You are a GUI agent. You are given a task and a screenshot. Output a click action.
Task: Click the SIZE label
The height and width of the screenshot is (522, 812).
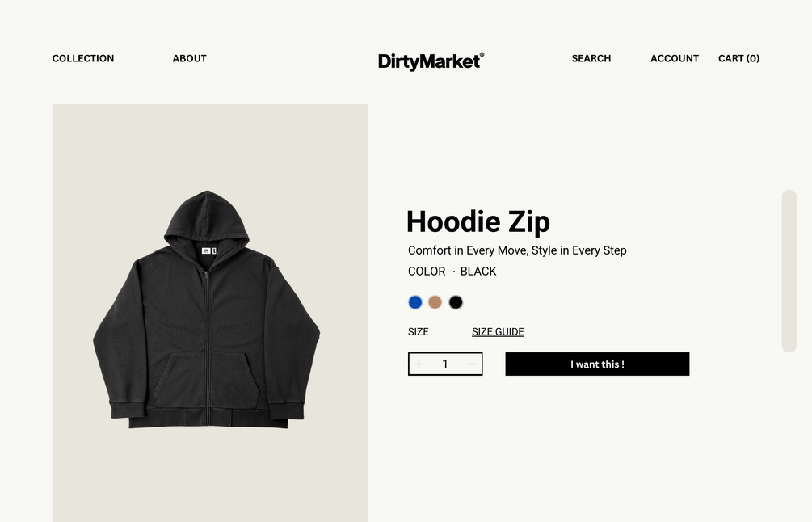click(x=419, y=332)
